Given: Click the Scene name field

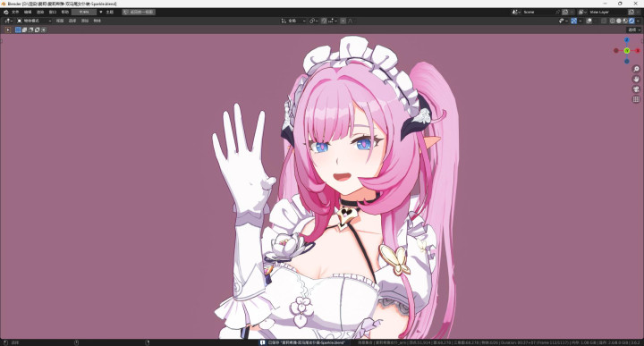Looking at the screenshot, I should coord(538,12).
